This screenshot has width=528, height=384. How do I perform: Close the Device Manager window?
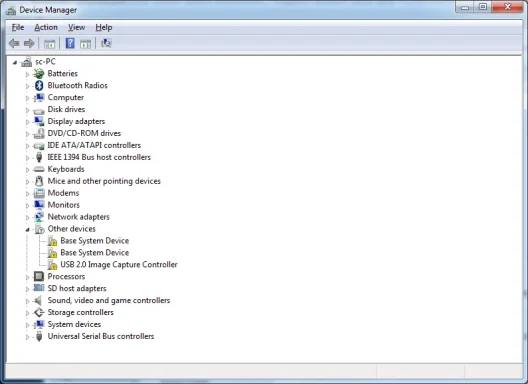click(507, 7)
